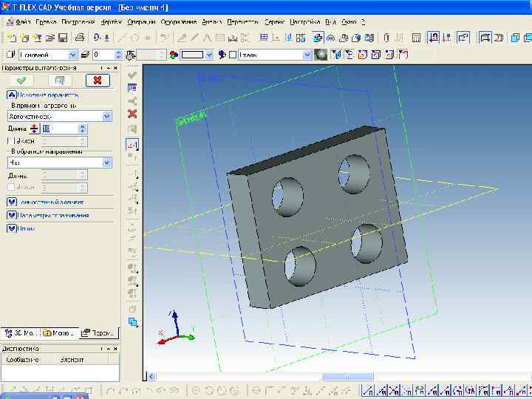Image resolution: width=532 pixels, height=399 pixels.
Task: Click the gray material sphere preview
Action: tap(320, 55)
